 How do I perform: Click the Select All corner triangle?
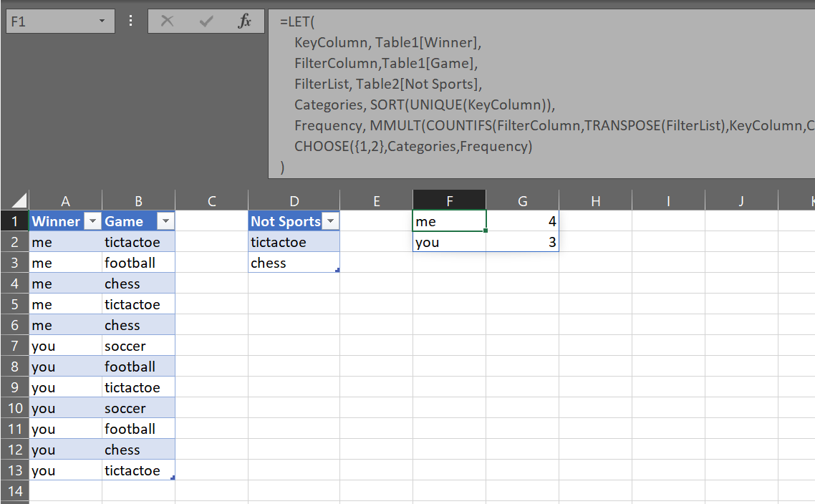[19, 200]
